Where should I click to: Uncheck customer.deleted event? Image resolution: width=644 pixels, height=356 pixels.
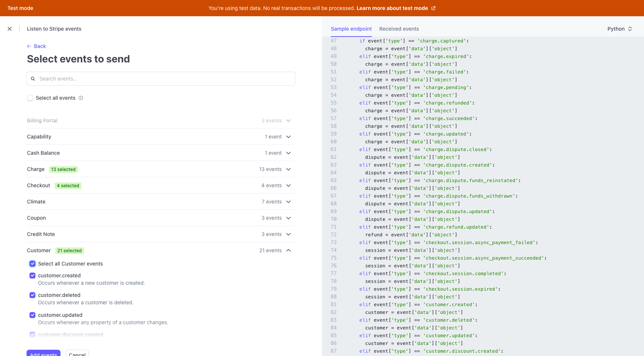click(32, 295)
